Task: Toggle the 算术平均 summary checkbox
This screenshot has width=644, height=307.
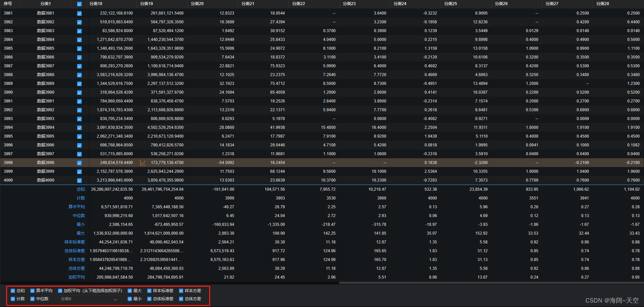Action: click(32, 291)
